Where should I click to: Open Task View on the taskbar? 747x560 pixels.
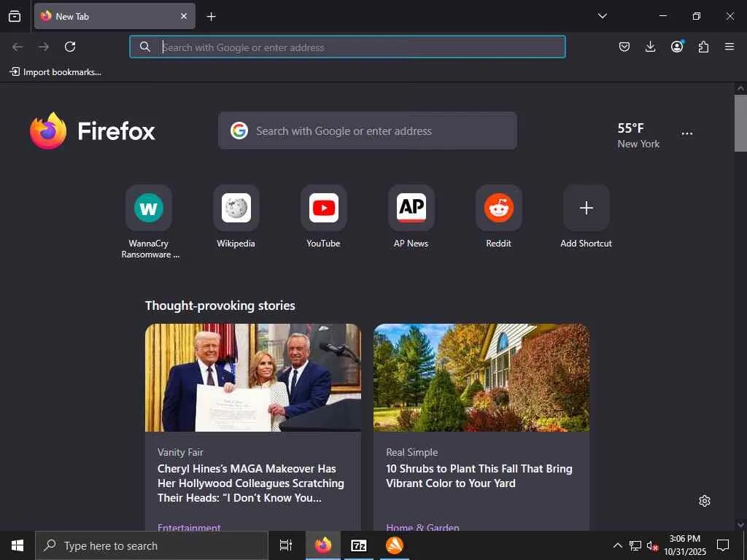[x=286, y=545]
